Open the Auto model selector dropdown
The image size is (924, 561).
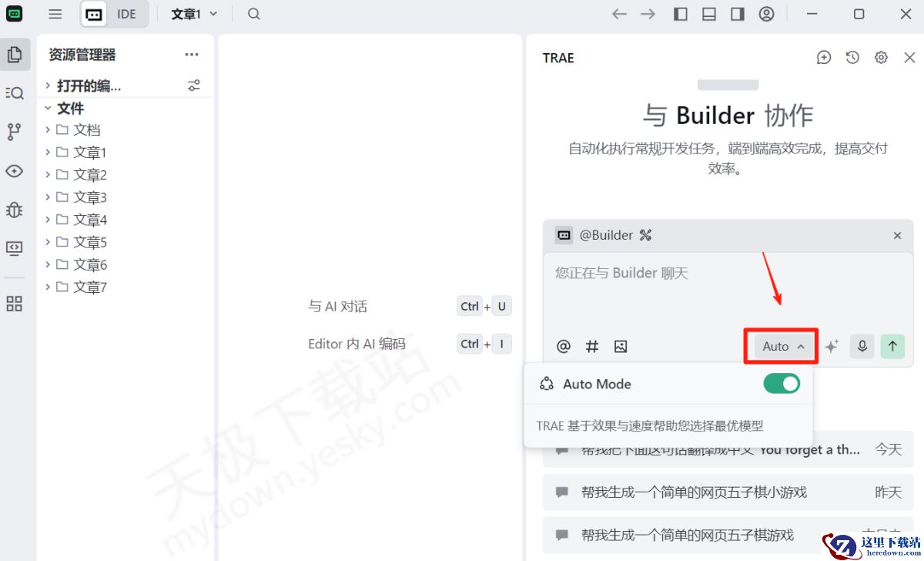(783, 347)
